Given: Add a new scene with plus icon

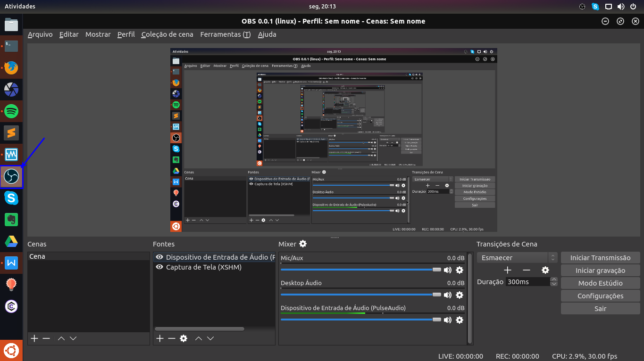Looking at the screenshot, I should (34, 338).
